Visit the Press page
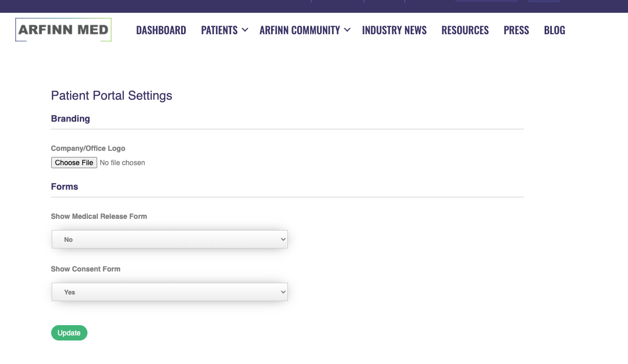Viewport: 628px width, 364px height. pos(516,30)
